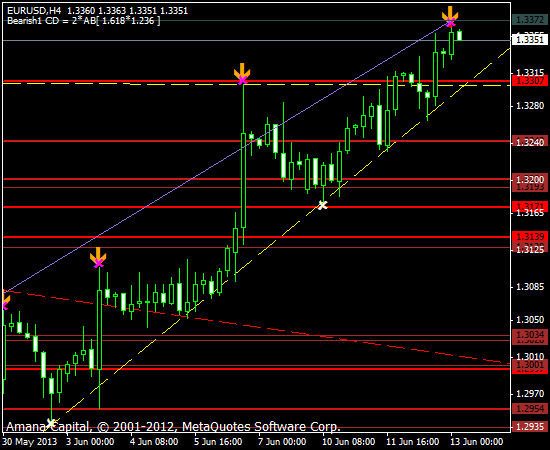Click the Bearish1 CD indicator text
550x450 pixels.
83,21
